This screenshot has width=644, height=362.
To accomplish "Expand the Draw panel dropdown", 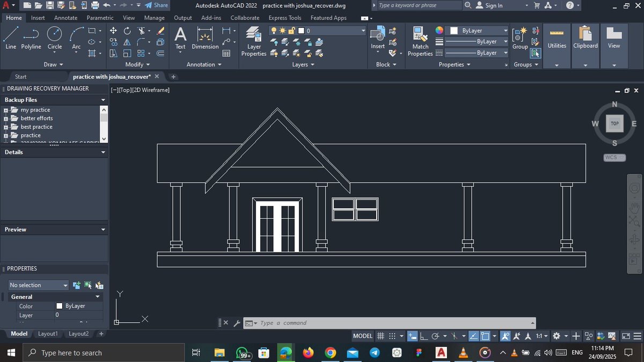I will [54, 64].
